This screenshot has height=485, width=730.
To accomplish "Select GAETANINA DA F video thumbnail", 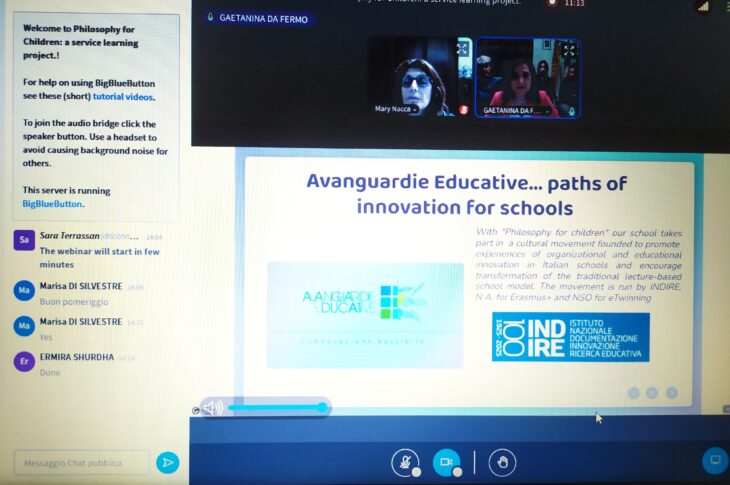I will coord(527,78).
